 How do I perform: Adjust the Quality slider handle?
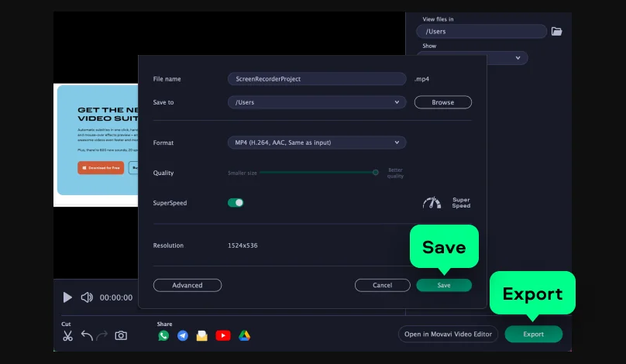coord(375,173)
